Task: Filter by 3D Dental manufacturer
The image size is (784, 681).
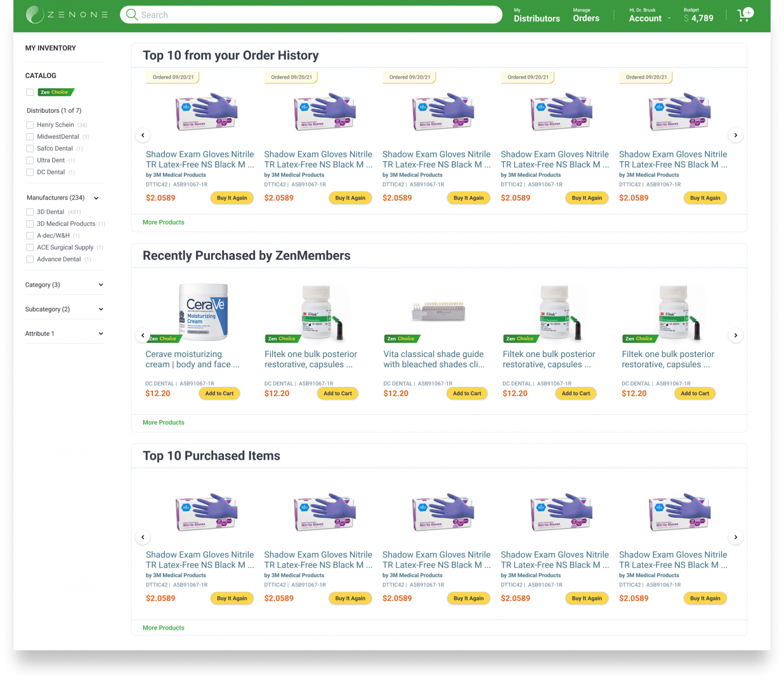Action: pyautogui.click(x=30, y=212)
